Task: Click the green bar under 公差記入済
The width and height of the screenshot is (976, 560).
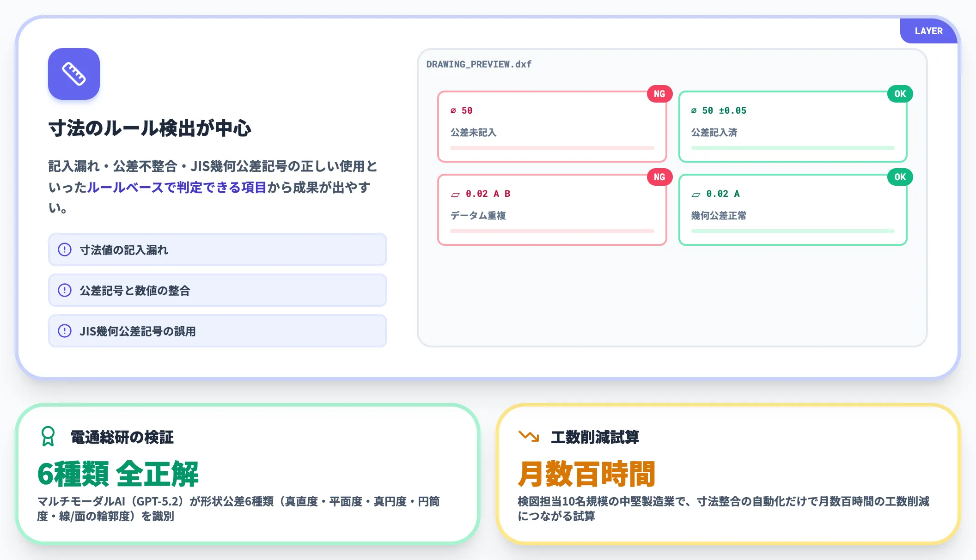Action: (793, 148)
